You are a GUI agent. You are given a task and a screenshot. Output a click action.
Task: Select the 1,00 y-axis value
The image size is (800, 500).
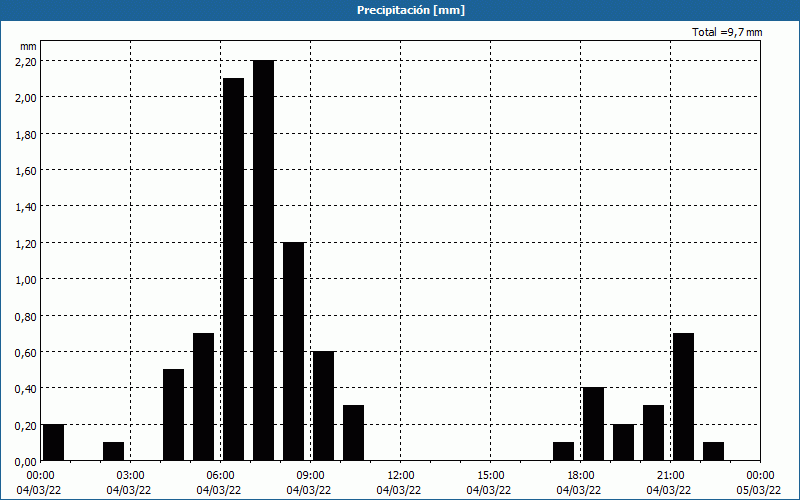[x=26, y=280]
